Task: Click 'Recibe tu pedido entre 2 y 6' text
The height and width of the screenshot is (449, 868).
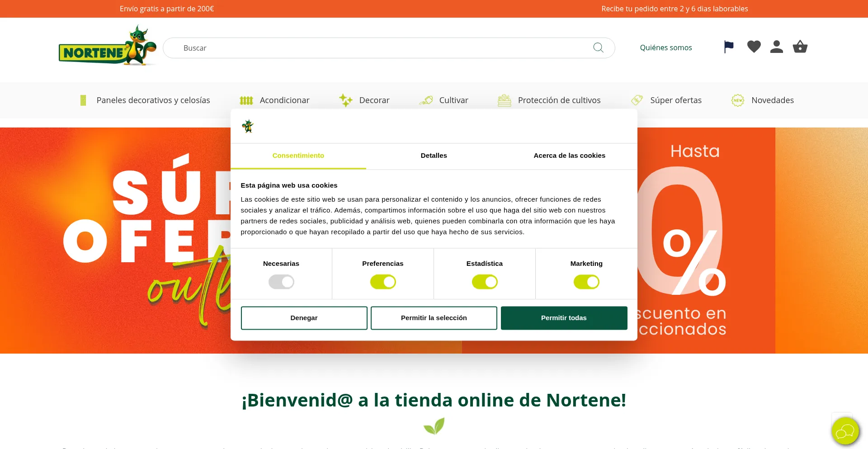Action: point(675,9)
